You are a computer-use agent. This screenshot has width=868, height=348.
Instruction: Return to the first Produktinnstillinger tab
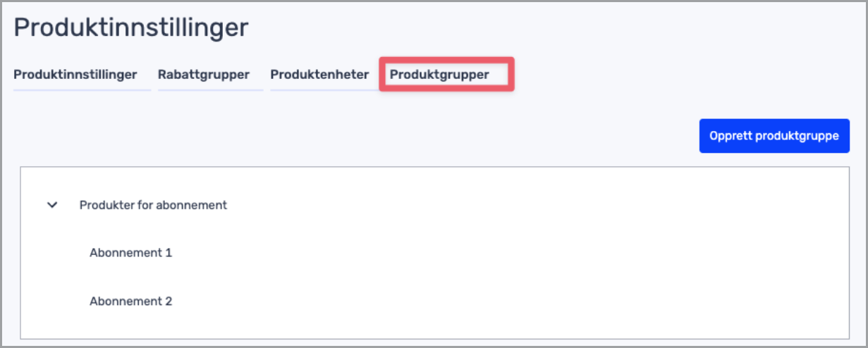75,75
